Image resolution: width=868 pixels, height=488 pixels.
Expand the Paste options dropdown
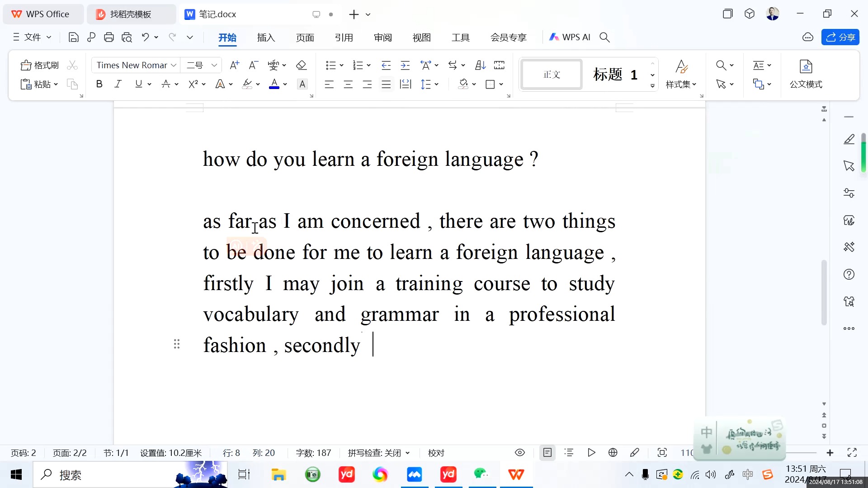coord(56,84)
